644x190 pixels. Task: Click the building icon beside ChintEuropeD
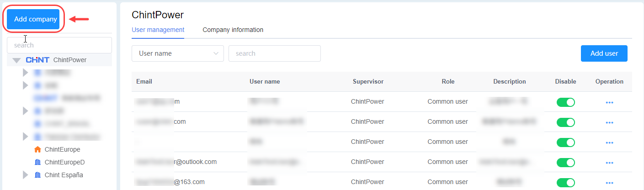click(38, 162)
